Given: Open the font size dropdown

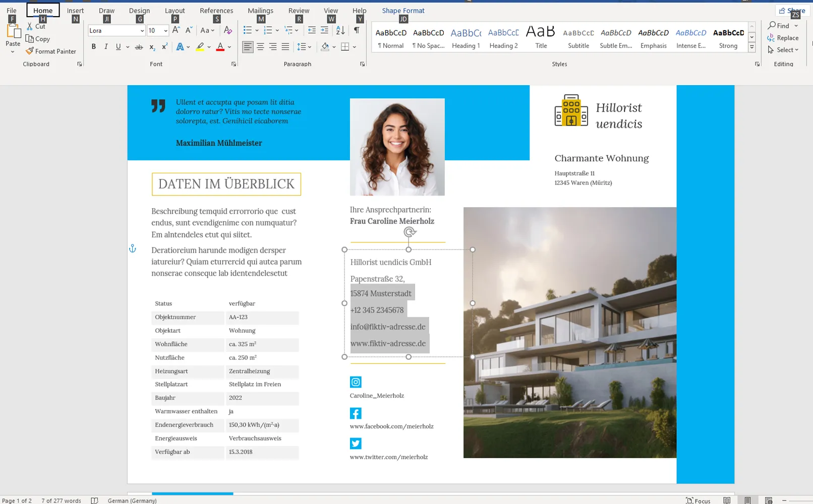Looking at the screenshot, I should [x=165, y=31].
